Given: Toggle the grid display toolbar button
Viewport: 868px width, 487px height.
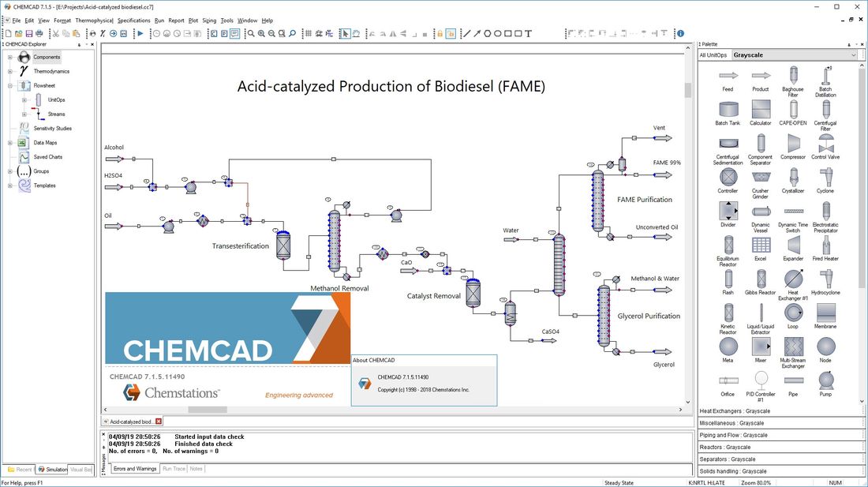Looking at the screenshot, I should [x=308, y=34].
